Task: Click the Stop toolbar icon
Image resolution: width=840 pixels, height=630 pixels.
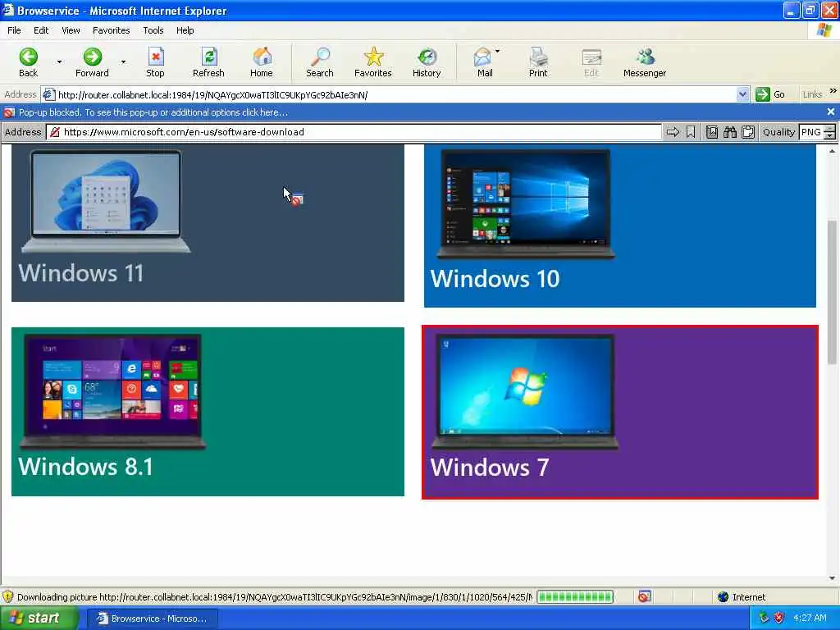Action: [155, 57]
